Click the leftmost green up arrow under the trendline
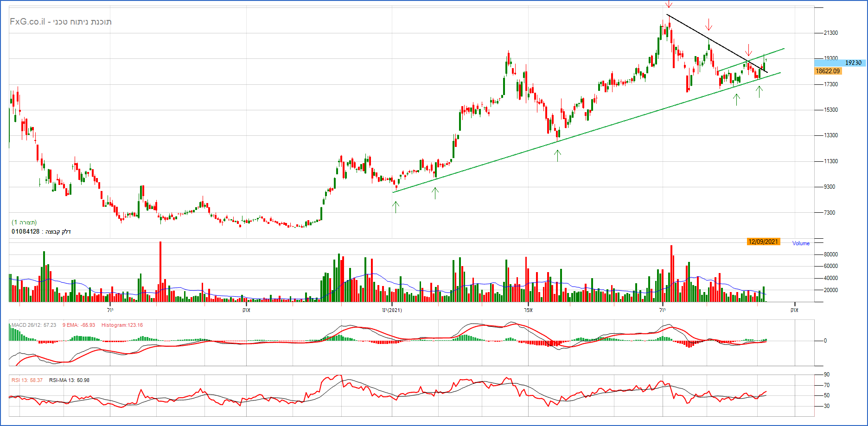868x426 pixels. click(x=396, y=207)
